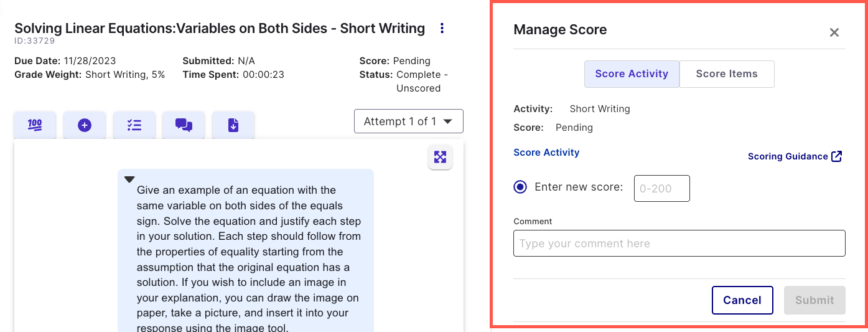Close the Manage Score panel

[834, 32]
